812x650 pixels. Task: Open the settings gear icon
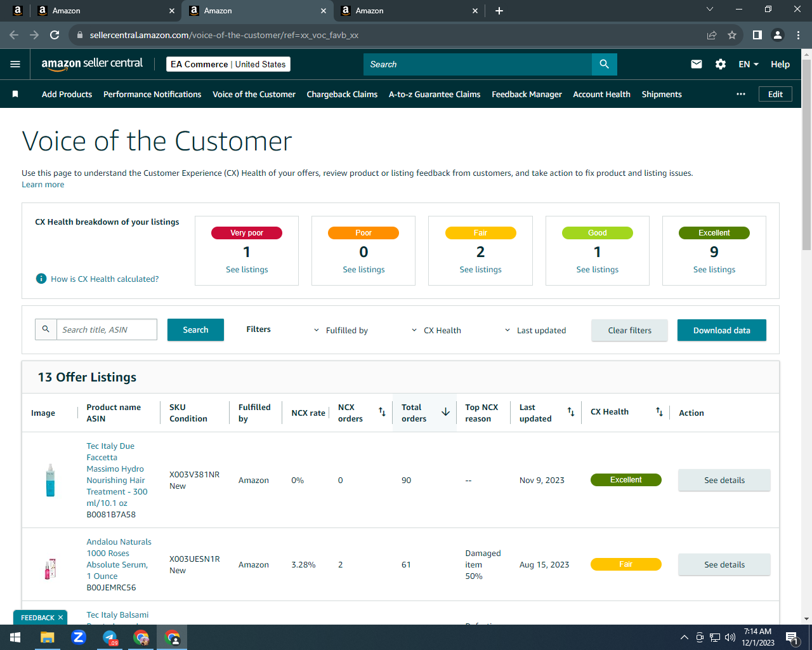[721, 64]
